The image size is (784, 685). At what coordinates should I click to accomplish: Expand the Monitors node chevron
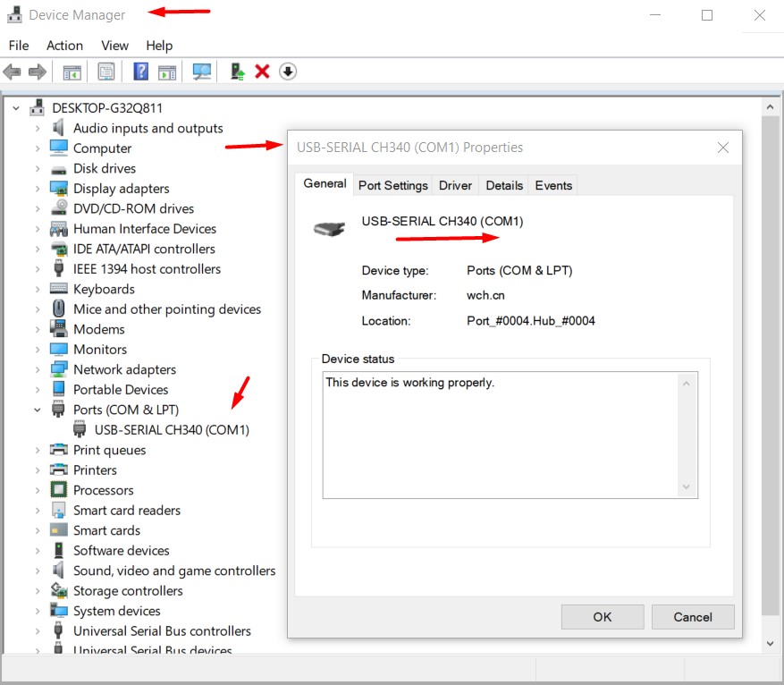(x=38, y=350)
